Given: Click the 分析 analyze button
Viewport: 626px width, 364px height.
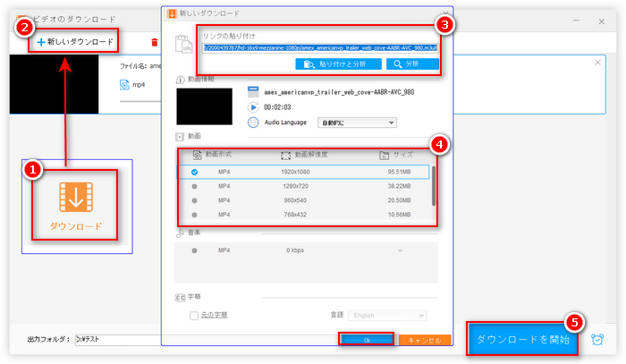Looking at the screenshot, I should (x=411, y=64).
